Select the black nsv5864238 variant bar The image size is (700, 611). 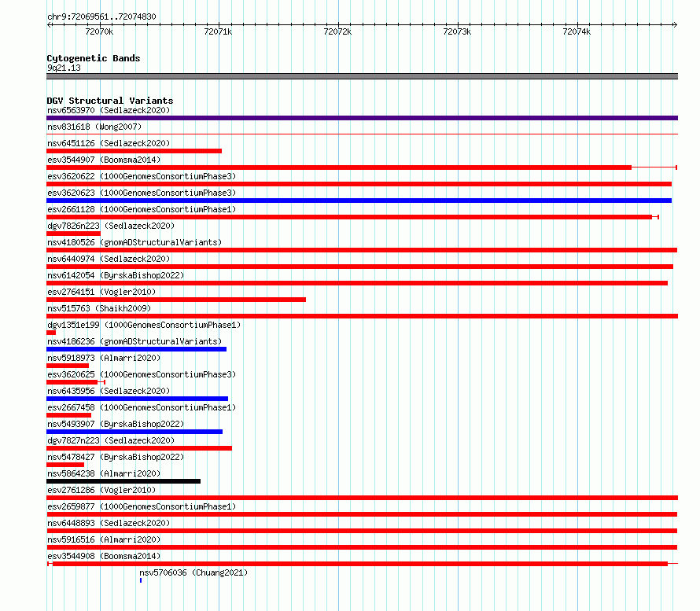click(x=123, y=481)
